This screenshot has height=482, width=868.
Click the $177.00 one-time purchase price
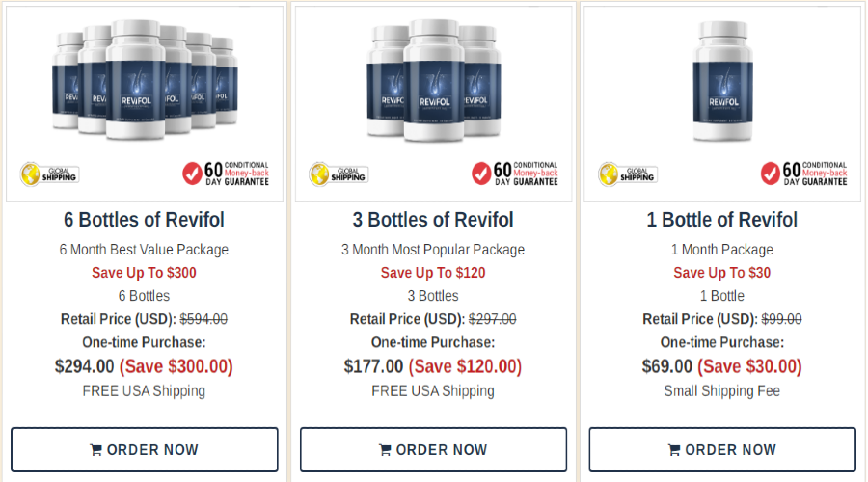pos(373,366)
